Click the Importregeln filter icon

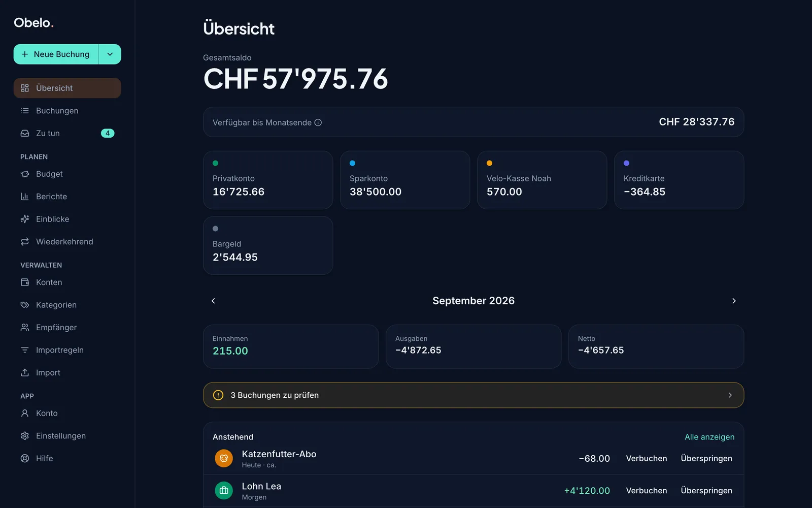pyautogui.click(x=24, y=350)
